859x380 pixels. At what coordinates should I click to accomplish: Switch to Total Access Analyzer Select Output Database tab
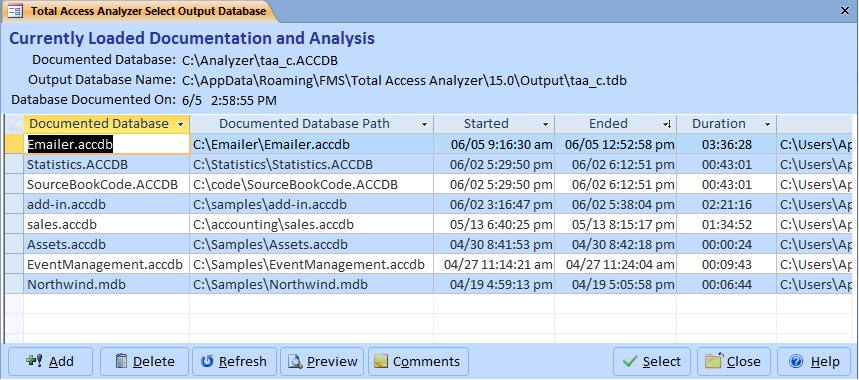(141, 11)
